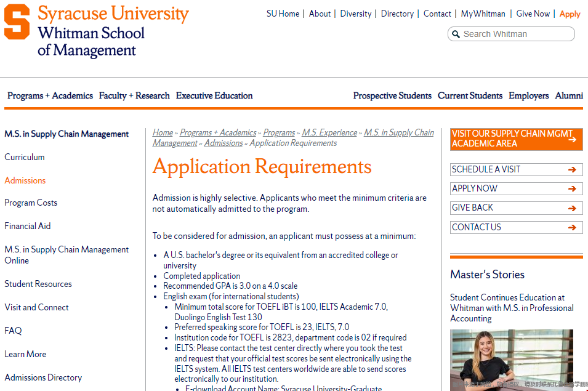The image size is (588, 391).
Task: Click the Home breadcrumb link
Action: point(163,133)
